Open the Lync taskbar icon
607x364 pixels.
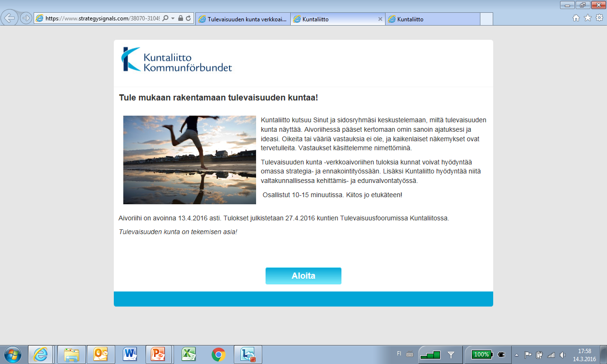pyautogui.click(x=248, y=355)
